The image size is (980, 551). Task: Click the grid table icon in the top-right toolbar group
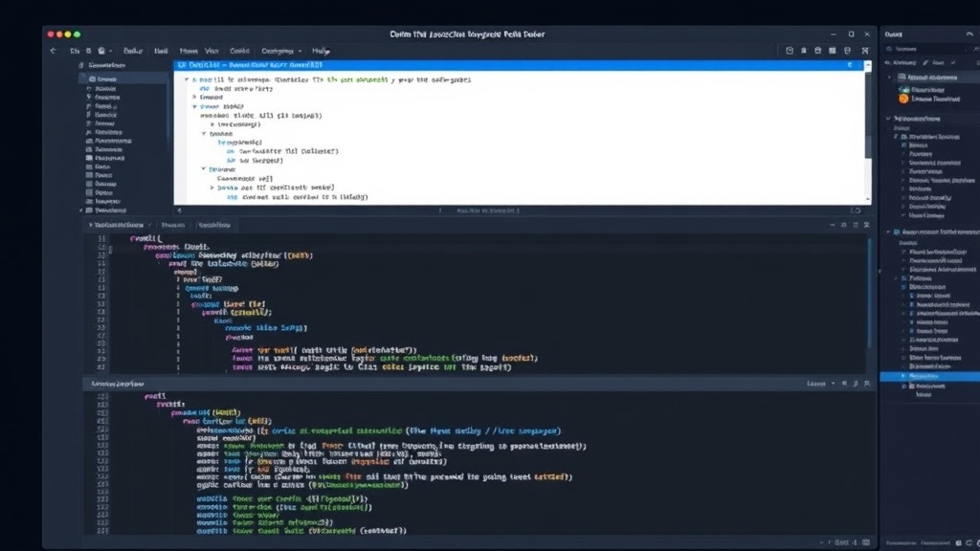click(x=833, y=51)
